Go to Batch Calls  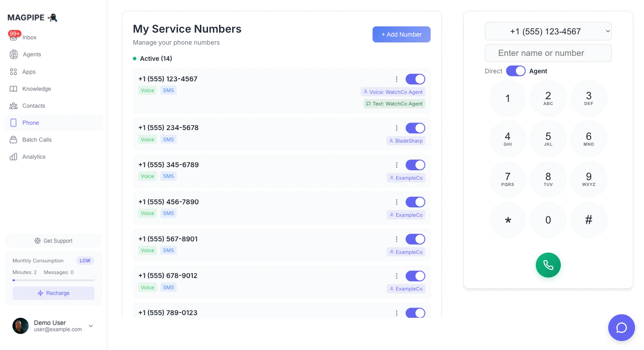coord(37,139)
